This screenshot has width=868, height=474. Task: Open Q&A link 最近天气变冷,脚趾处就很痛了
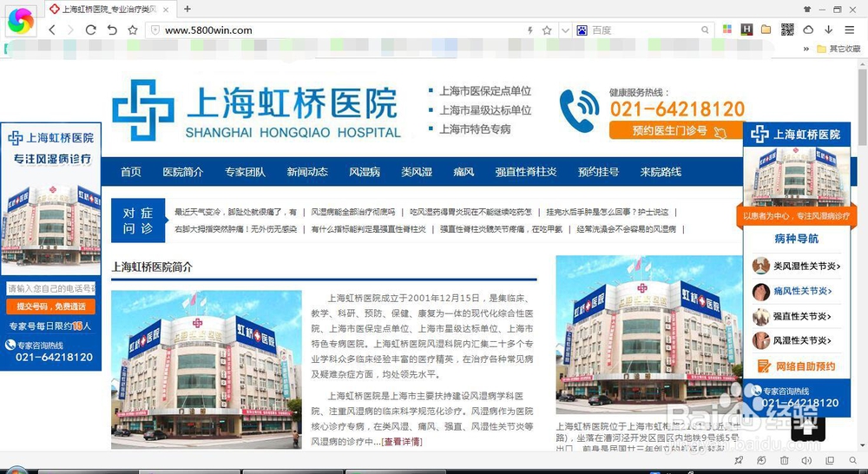(235, 212)
